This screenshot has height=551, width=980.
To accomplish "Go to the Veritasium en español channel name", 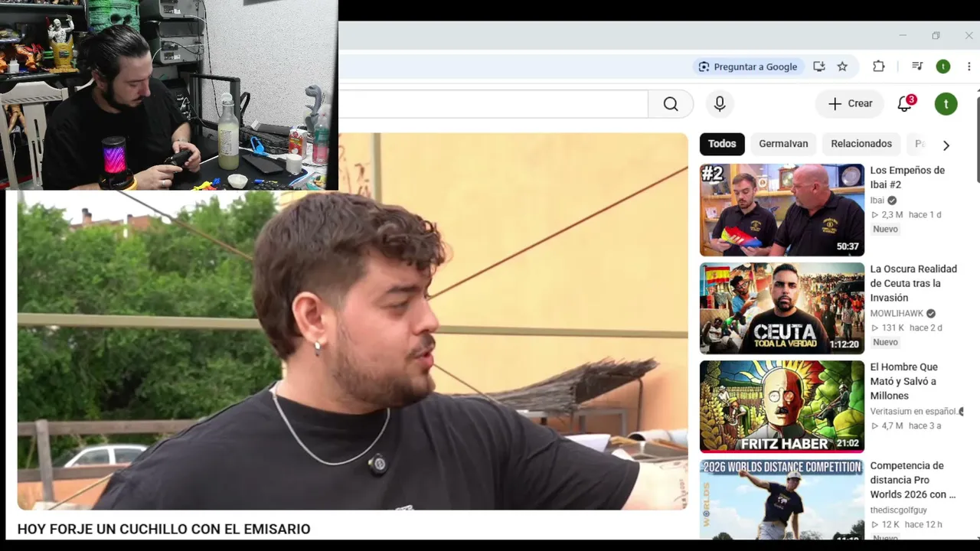I will tap(913, 411).
